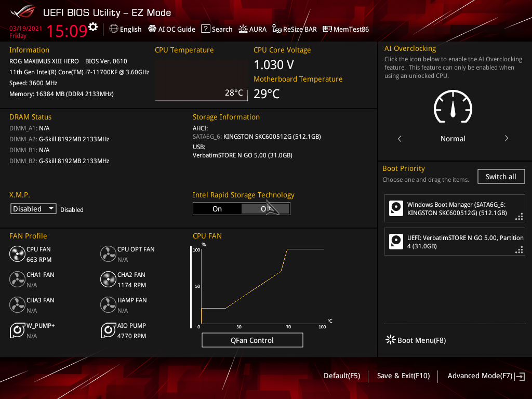The image size is (532, 399).
Task: Click the globe icon beside English
Action: pos(114,29)
